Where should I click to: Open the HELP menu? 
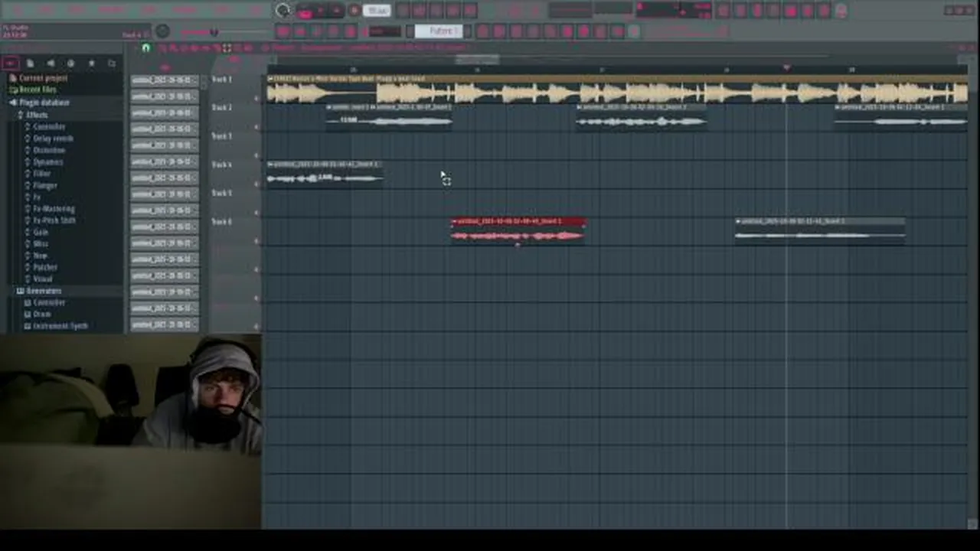tap(257, 10)
